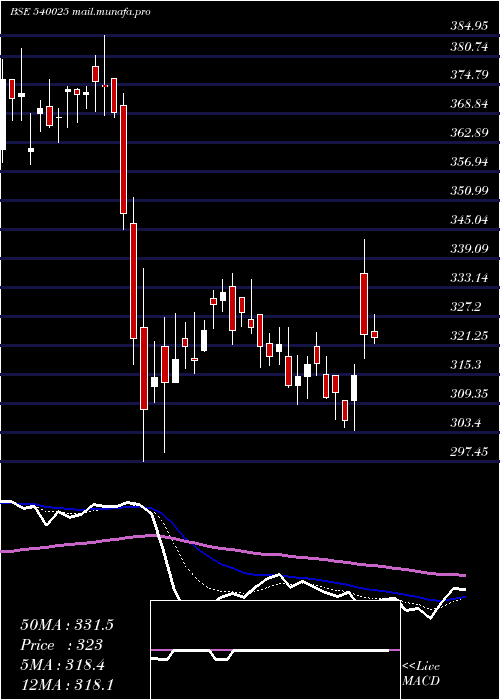This screenshot has height=700, width=500.
Task: Click the 368.84 price axis label
Action: tap(468, 104)
